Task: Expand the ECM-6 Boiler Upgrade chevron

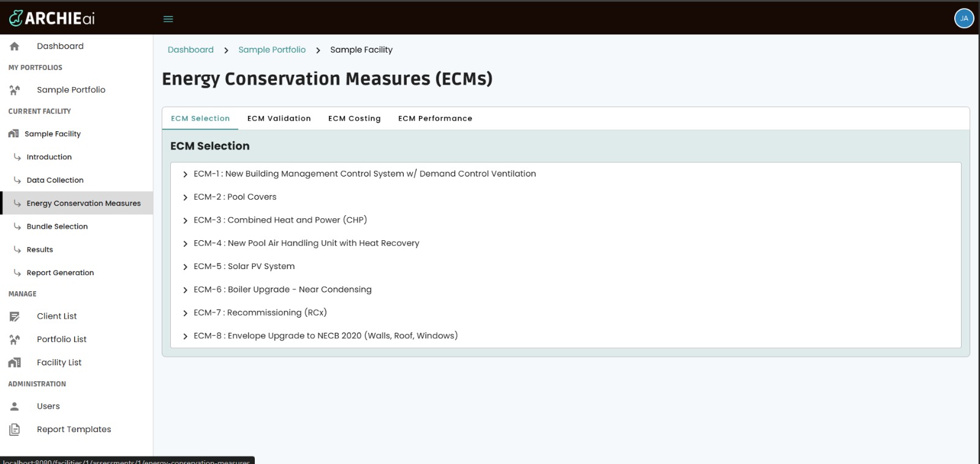Action: point(185,290)
